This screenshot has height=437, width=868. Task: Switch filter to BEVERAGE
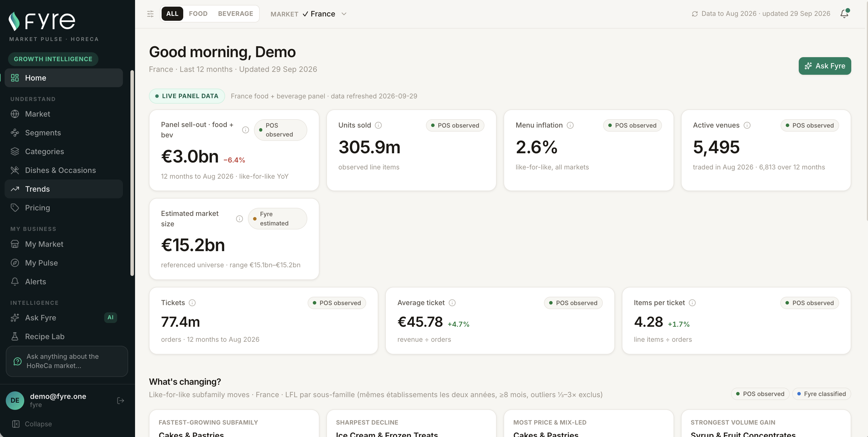coord(235,14)
